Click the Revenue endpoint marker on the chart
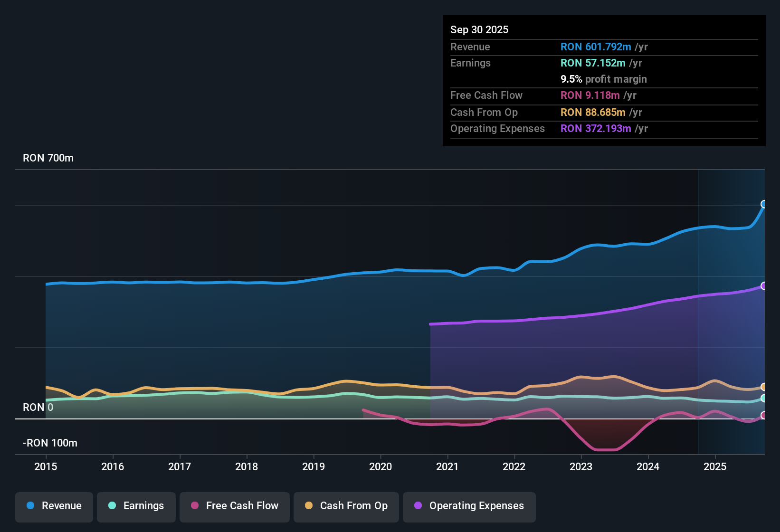 pos(764,205)
